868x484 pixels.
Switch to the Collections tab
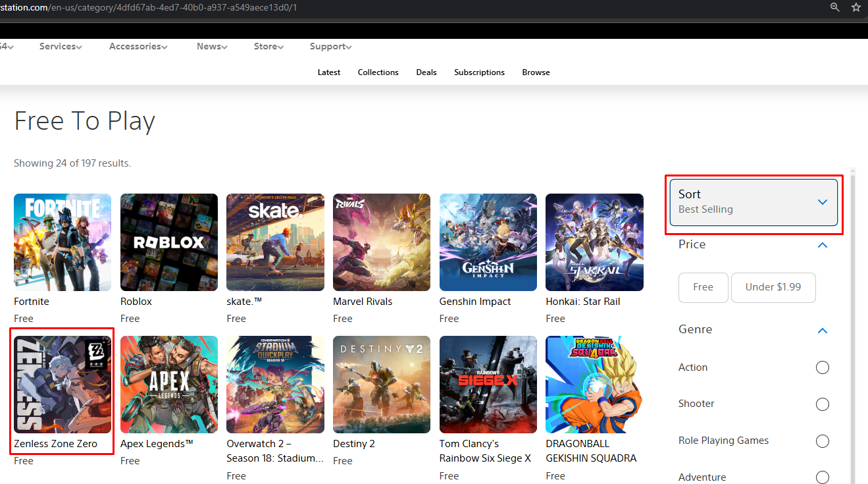pos(378,72)
